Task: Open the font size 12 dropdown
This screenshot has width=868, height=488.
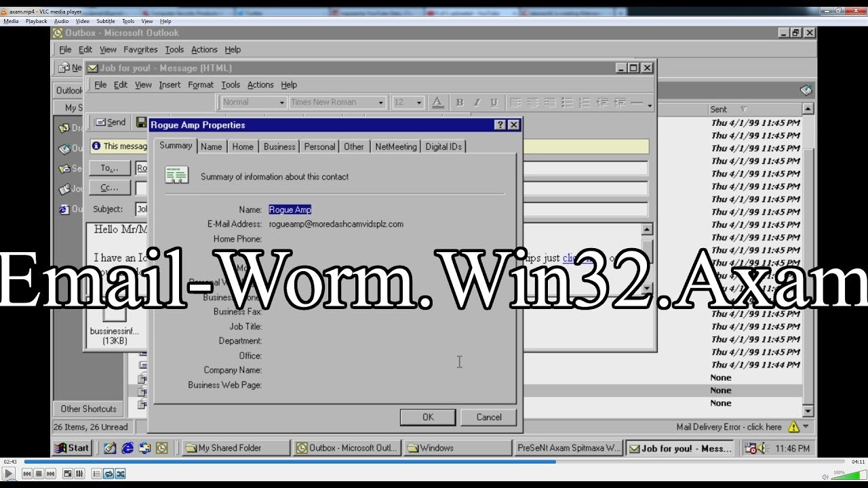Action: pos(420,102)
